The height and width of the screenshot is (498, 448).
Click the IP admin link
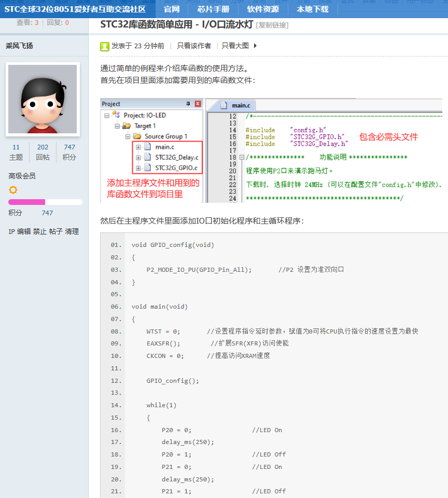(x=11, y=231)
